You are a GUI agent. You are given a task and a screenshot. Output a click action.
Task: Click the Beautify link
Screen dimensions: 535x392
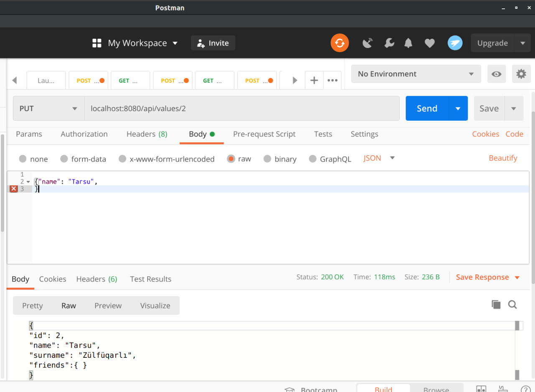[x=503, y=158]
